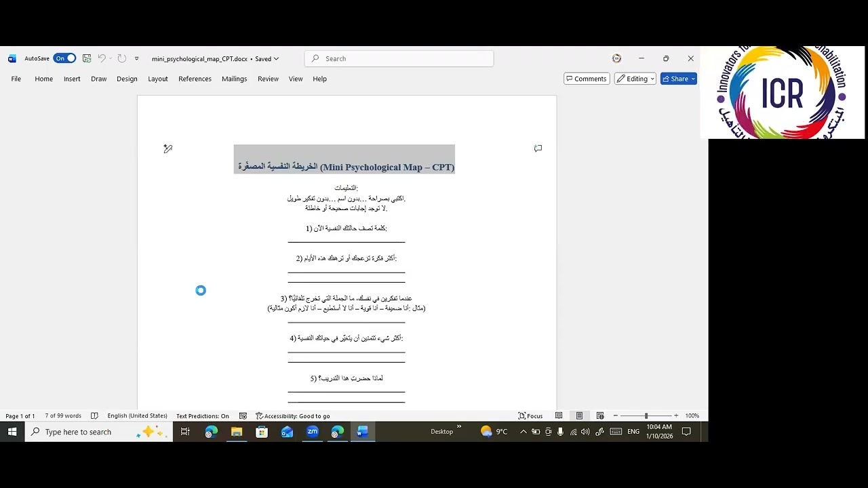Open the network Wi-Fi tray icon

(x=574, y=432)
